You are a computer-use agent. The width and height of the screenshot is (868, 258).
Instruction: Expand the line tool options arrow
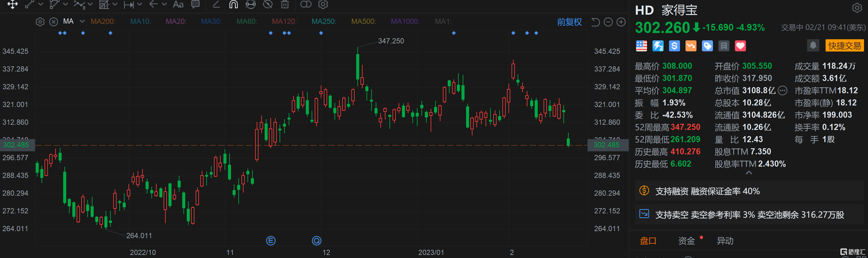click(41, 4)
